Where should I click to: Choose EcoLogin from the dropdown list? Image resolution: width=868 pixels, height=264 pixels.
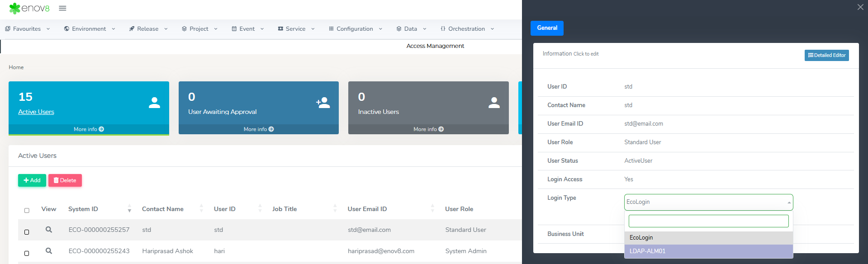pos(708,238)
